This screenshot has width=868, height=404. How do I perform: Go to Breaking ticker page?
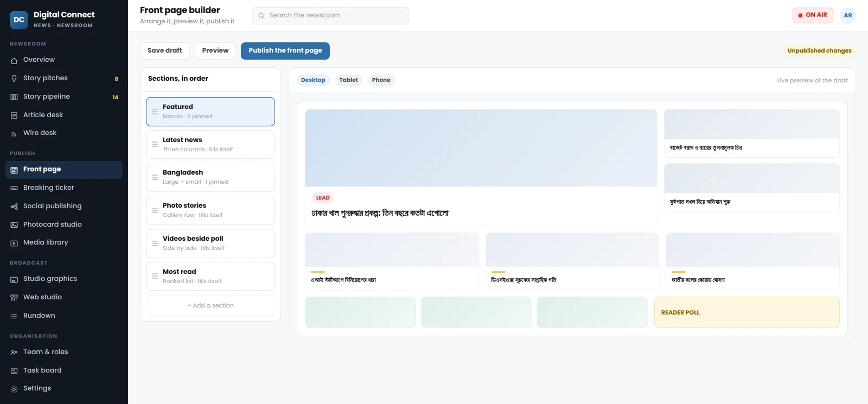pyautogui.click(x=64, y=188)
